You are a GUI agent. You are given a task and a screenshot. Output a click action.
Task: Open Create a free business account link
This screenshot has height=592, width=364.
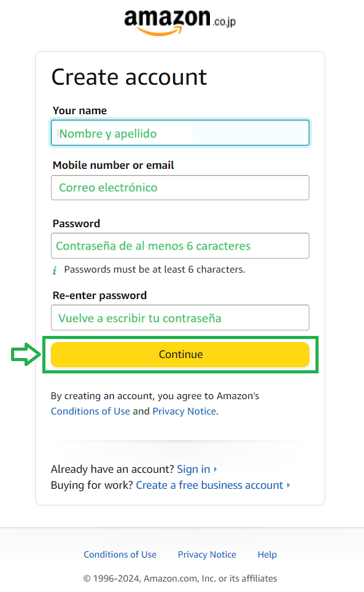click(x=209, y=485)
